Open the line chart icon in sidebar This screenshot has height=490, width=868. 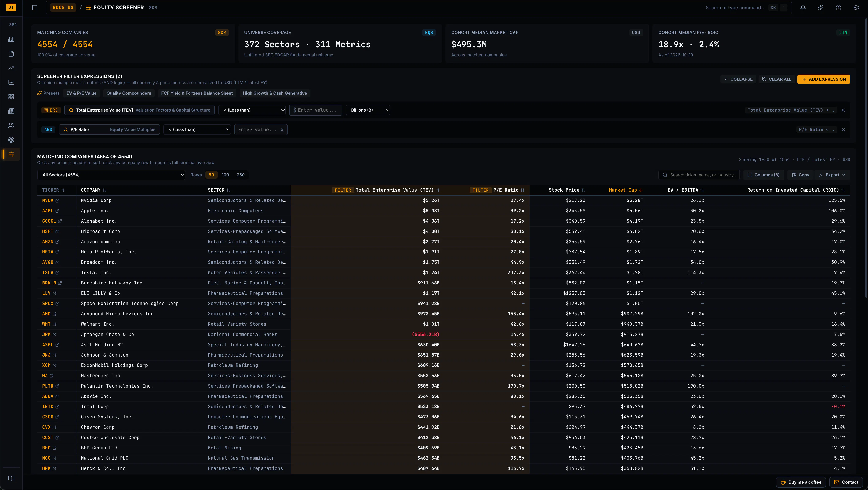(11, 83)
